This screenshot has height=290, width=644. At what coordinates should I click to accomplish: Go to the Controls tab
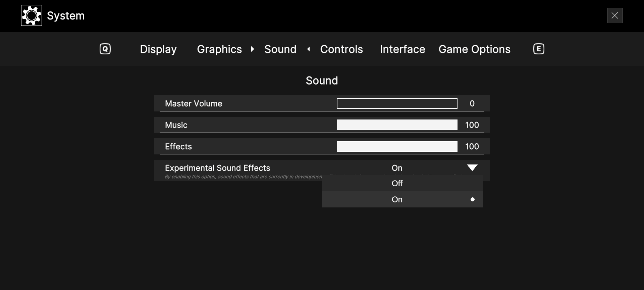[341, 49]
